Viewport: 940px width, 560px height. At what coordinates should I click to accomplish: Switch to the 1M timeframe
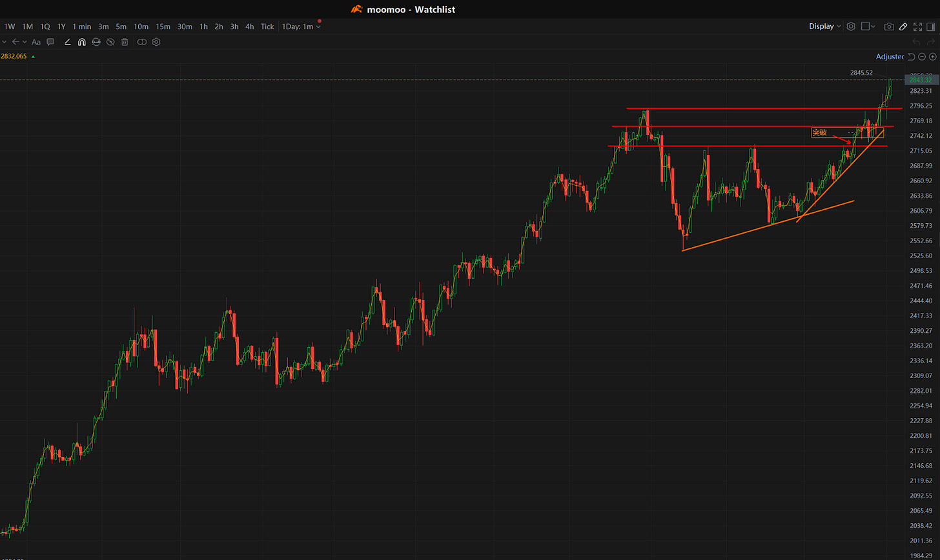point(27,26)
